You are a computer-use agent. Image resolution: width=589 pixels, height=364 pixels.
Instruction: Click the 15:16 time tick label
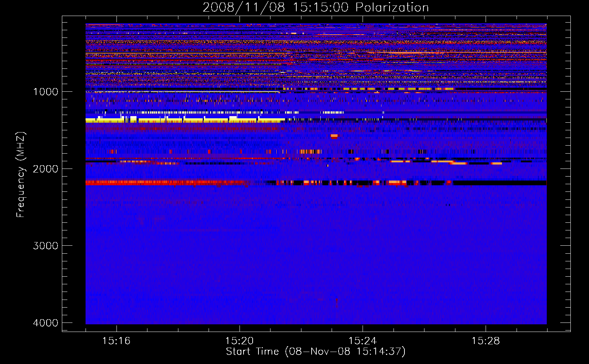[116, 341]
